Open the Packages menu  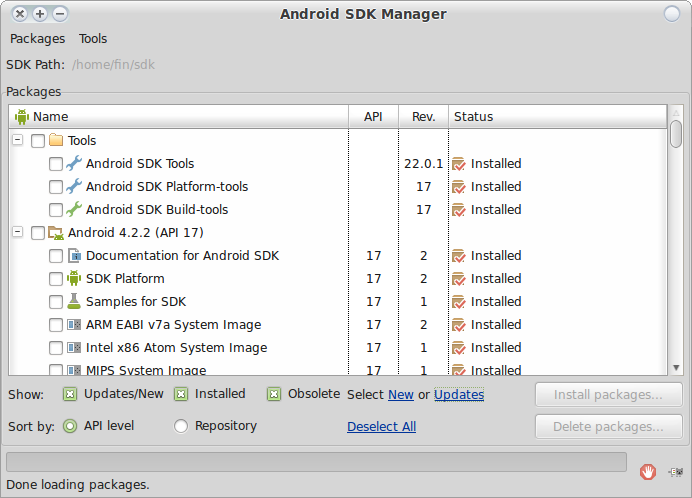coord(38,39)
